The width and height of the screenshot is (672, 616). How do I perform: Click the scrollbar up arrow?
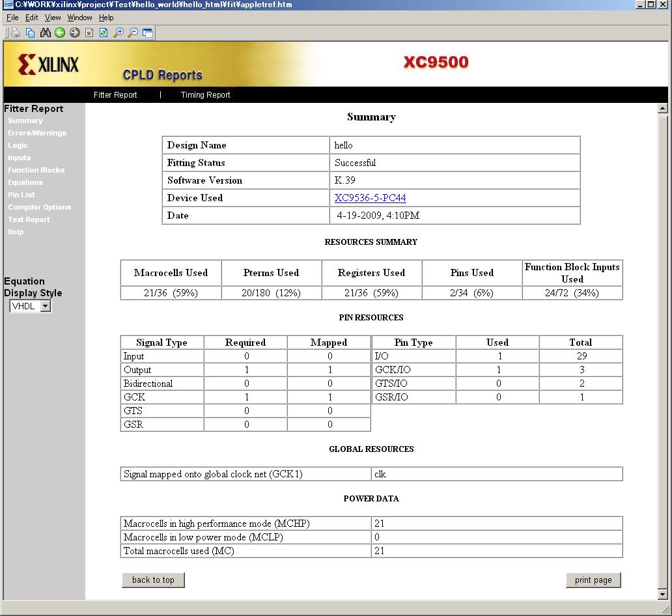662,109
